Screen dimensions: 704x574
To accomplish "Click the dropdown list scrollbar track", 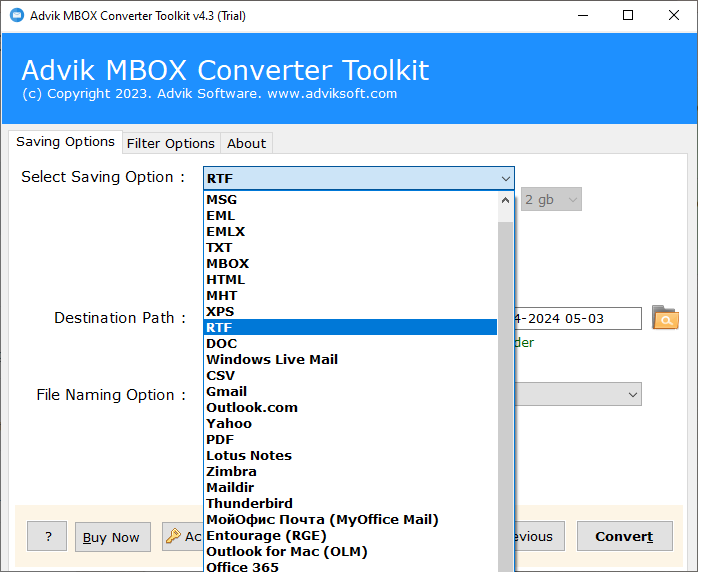I will [506, 395].
